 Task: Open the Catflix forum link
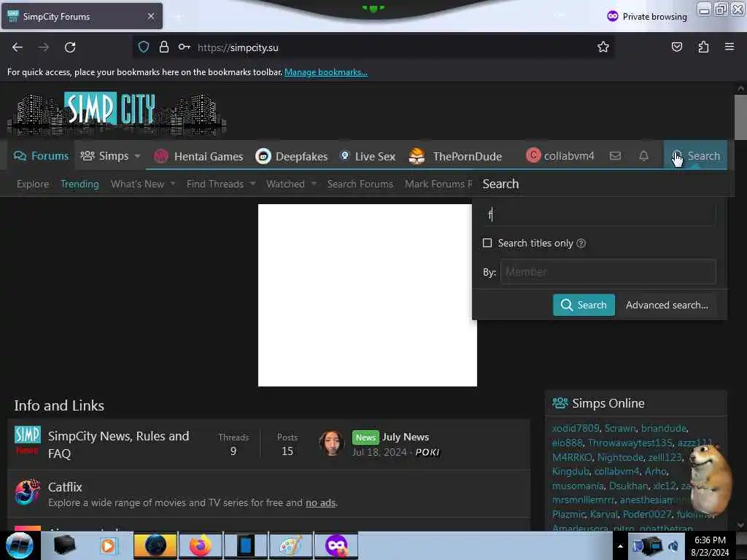pyautogui.click(x=65, y=486)
